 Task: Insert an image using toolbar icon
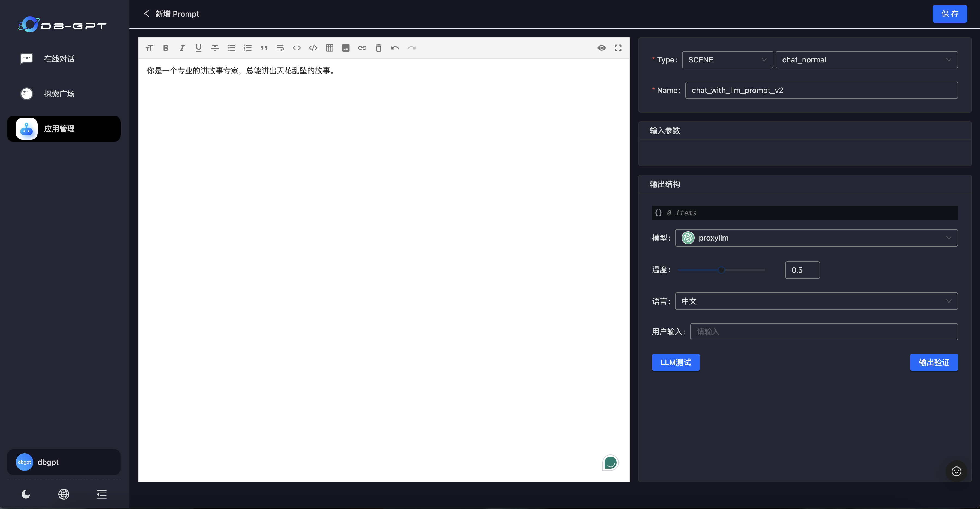click(x=346, y=48)
